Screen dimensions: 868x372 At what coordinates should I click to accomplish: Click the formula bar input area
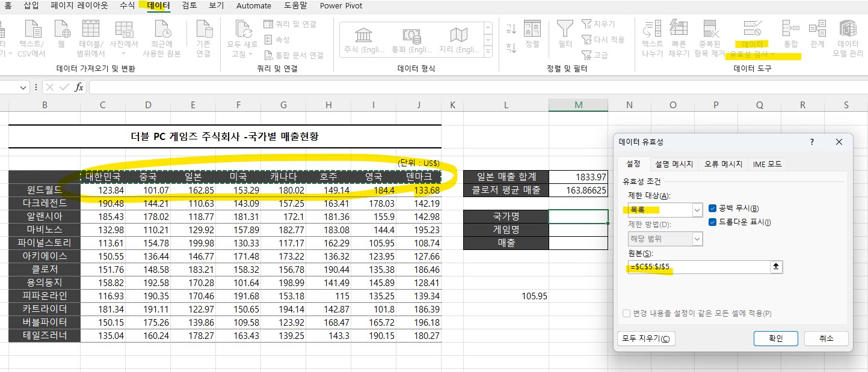coord(478,87)
